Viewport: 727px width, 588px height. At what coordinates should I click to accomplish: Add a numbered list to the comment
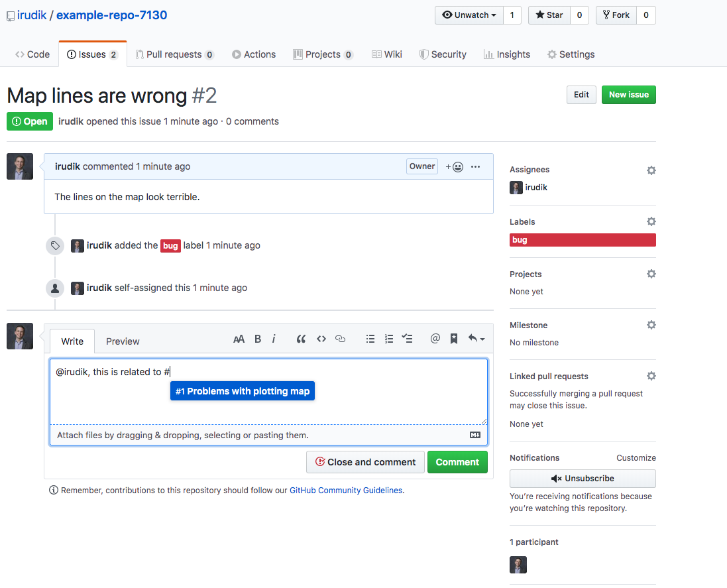[x=389, y=339]
